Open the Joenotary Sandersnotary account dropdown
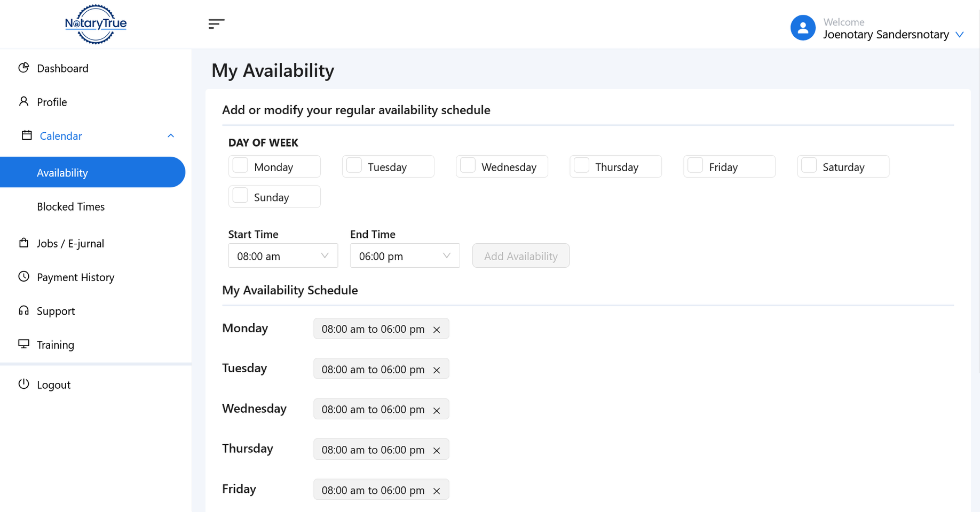 point(960,34)
